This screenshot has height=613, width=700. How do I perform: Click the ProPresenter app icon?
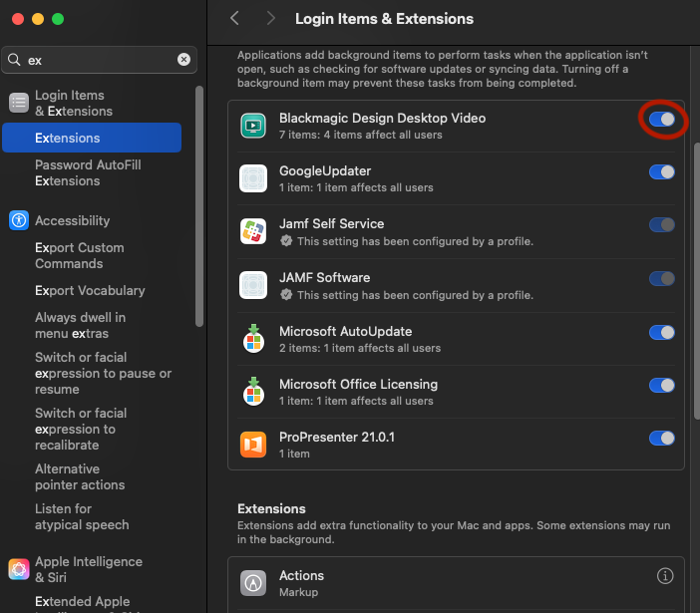click(x=253, y=445)
